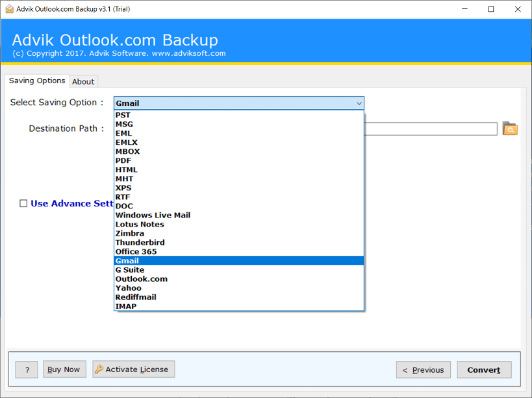
Task: Open the Saving Options tab
Action: [x=37, y=81]
